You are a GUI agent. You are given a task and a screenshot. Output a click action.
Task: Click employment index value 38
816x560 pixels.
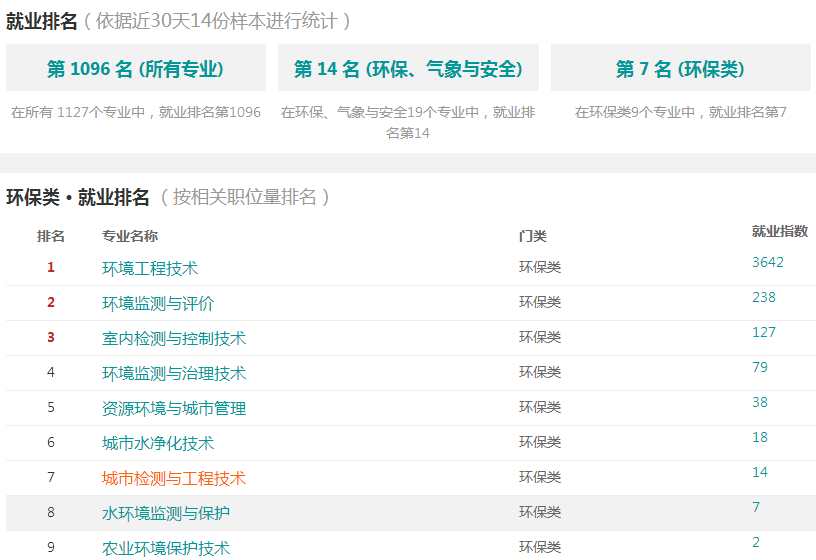point(760,402)
